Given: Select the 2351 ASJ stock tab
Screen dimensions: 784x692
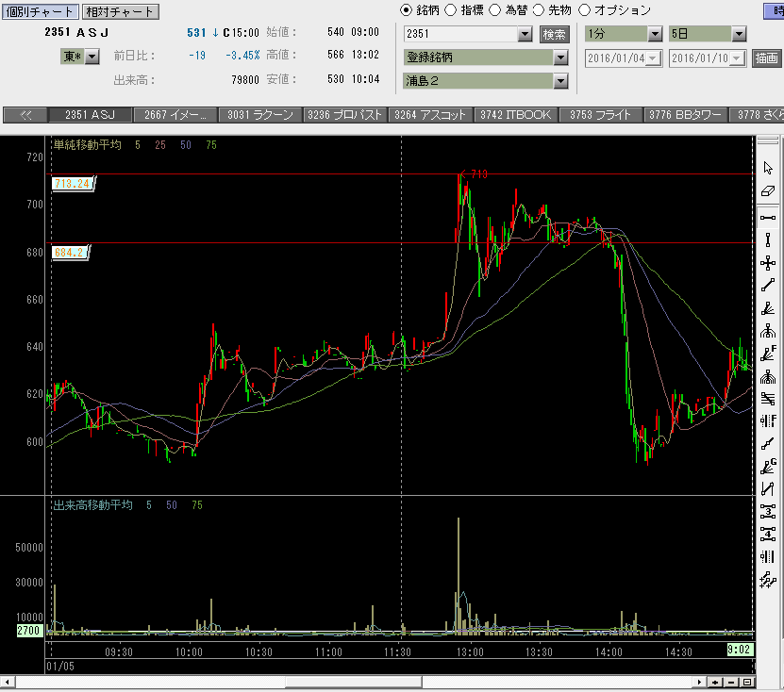Looking at the screenshot, I should (90, 115).
